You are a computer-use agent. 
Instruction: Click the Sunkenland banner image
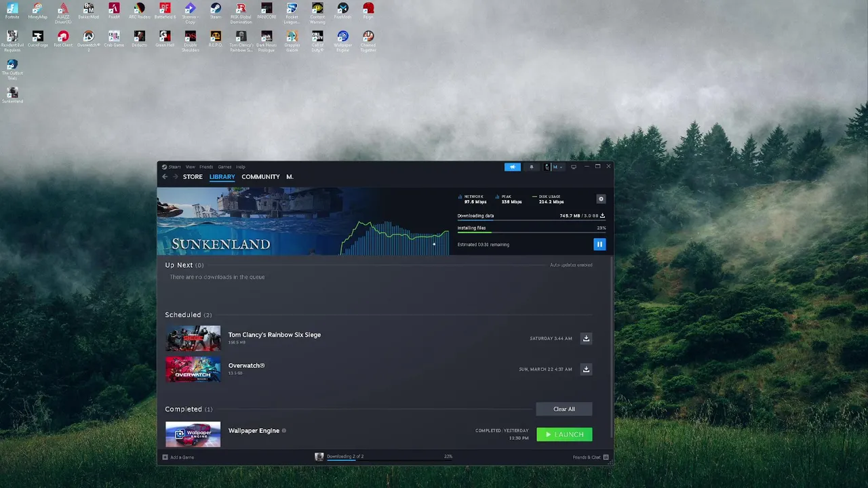tap(302, 222)
